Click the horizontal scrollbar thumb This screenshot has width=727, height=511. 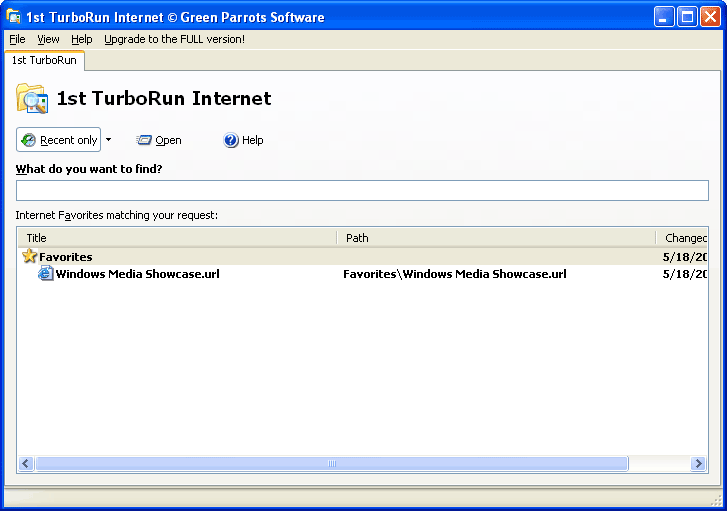[x=332, y=463]
